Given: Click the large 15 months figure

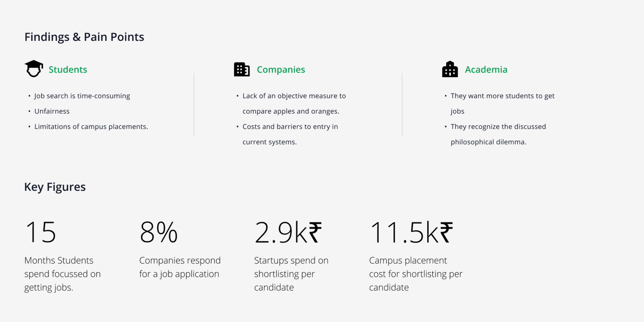Looking at the screenshot, I should (x=41, y=232).
